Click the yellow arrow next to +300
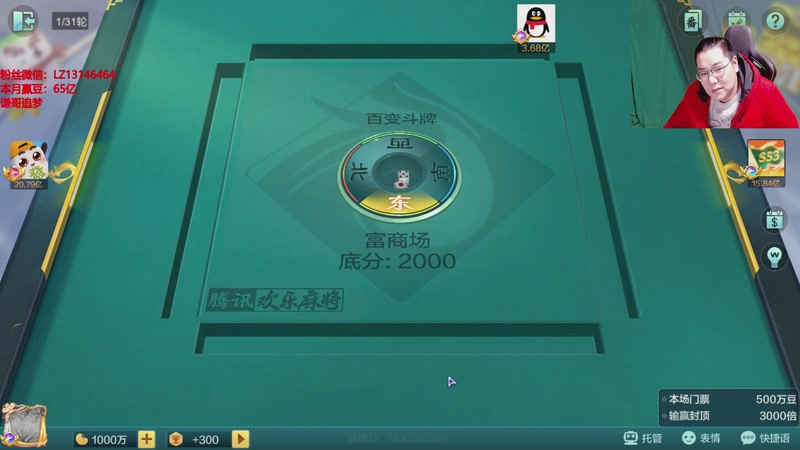The height and width of the screenshot is (450, 800). [x=241, y=439]
